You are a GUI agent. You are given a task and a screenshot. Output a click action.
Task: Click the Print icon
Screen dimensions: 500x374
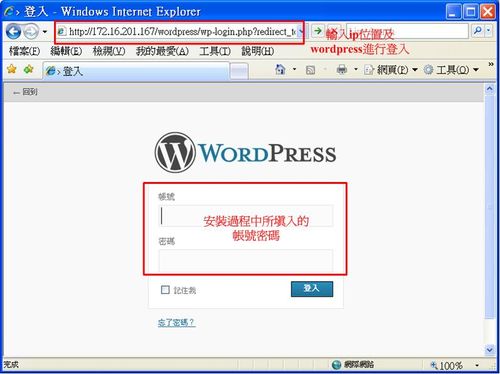tap(342, 69)
